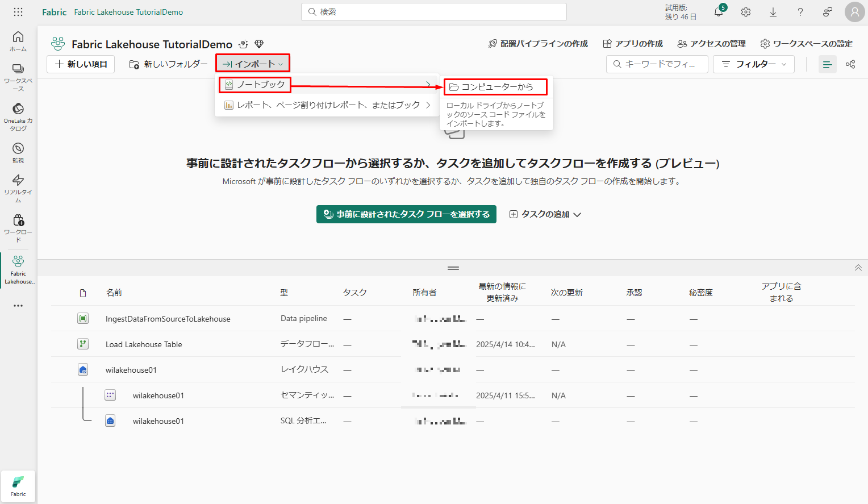Collapse the task flow panel chevron

pos(858,268)
